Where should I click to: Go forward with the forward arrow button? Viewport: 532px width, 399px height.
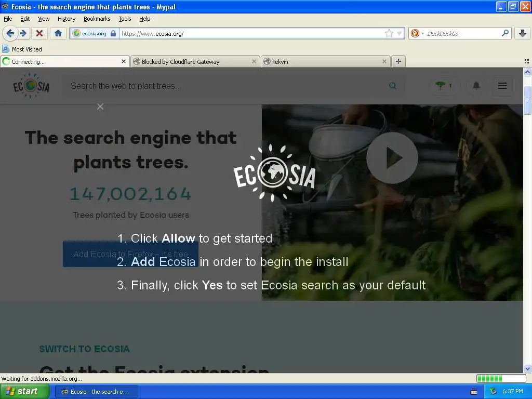[23, 33]
